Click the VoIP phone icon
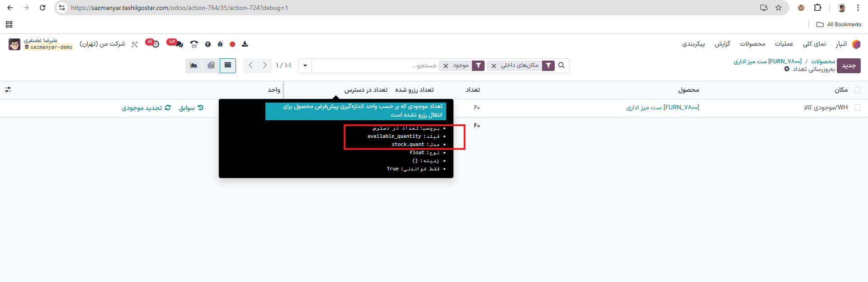 [x=194, y=44]
